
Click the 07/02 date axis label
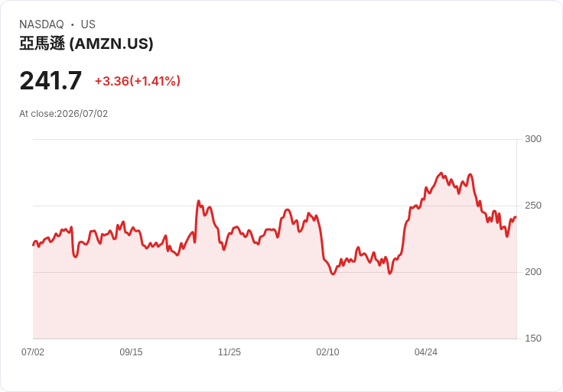coord(33,352)
